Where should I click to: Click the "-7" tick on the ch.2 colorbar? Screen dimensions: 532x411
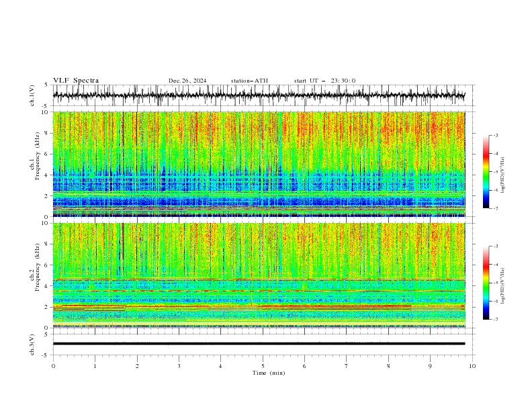click(x=495, y=319)
